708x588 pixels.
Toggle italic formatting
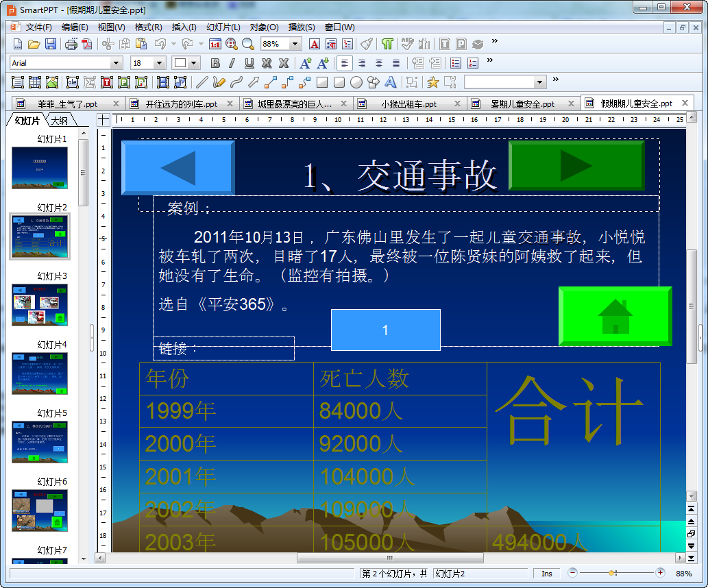pyautogui.click(x=232, y=63)
